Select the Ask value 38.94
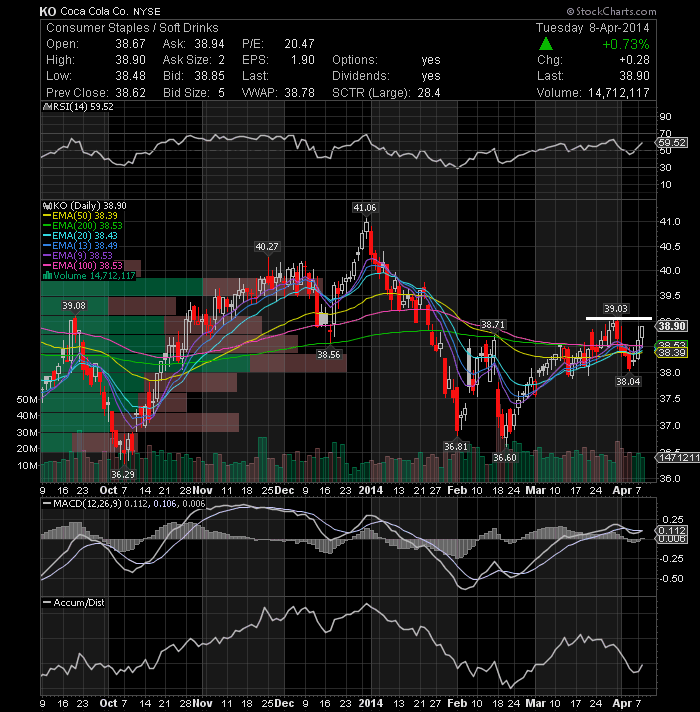The height and width of the screenshot is (712, 700). click(x=209, y=44)
